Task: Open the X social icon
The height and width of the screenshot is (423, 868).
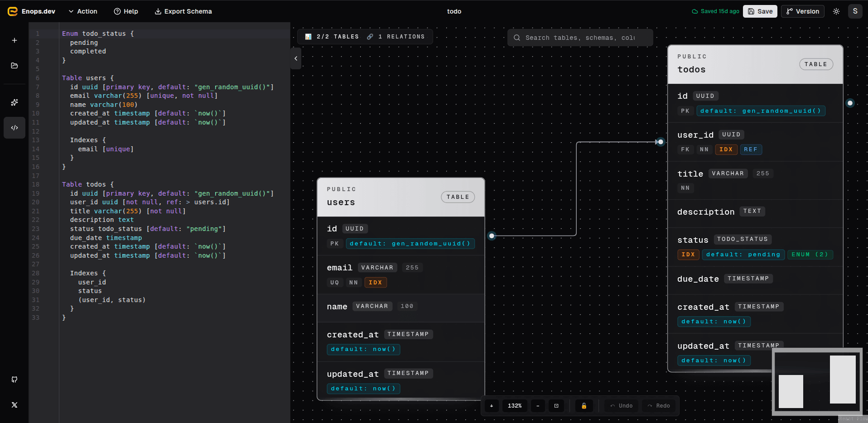Action: (14, 405)
